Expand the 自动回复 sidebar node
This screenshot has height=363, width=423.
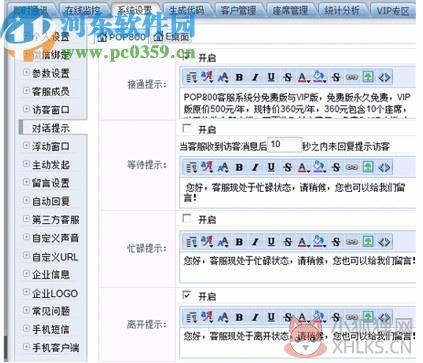point(26,200)
